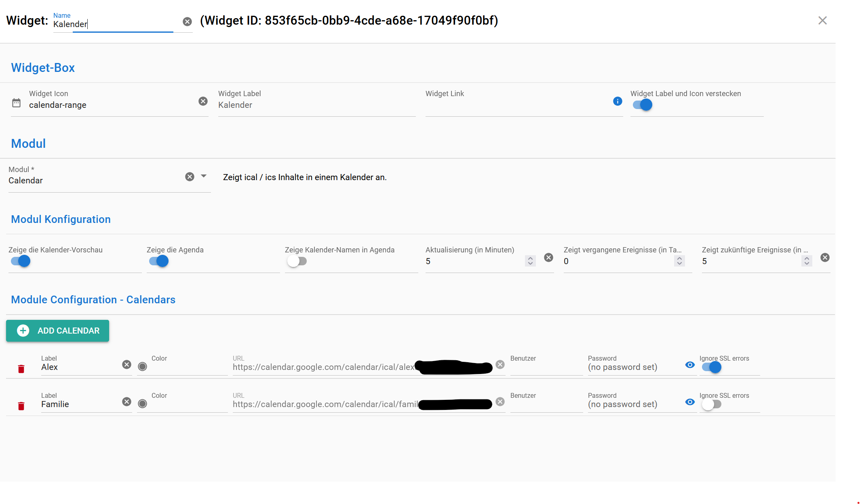Clear the Widget Icon field
The width and height of the screenshot is (860, 504).
click(203, 101)
